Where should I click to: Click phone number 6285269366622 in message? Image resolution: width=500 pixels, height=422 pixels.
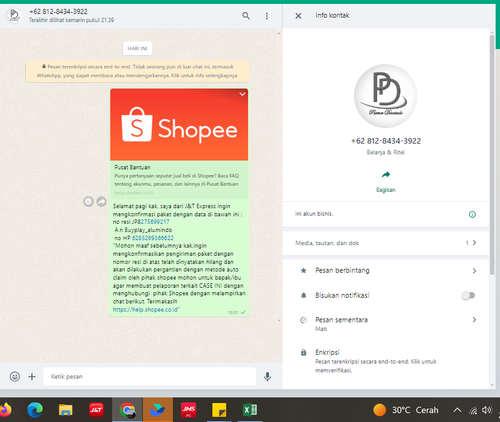[153, 238]
